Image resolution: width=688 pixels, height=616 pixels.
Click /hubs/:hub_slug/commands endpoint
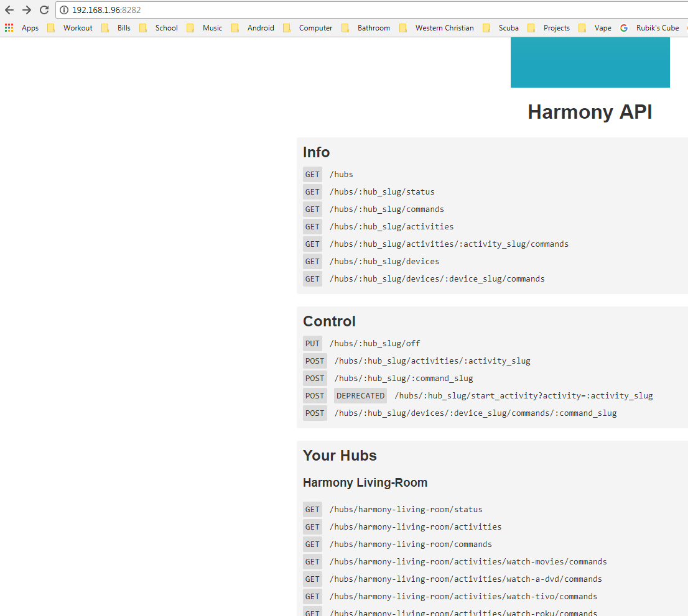pos(387,209)
